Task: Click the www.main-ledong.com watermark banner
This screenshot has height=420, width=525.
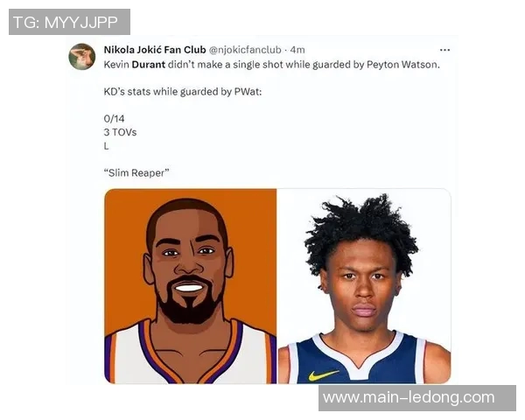Action: pyautogui.click(x=417, y=398)
